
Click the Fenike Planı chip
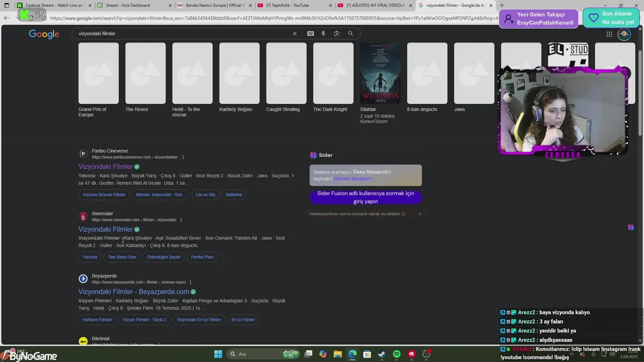click(202, 257)
